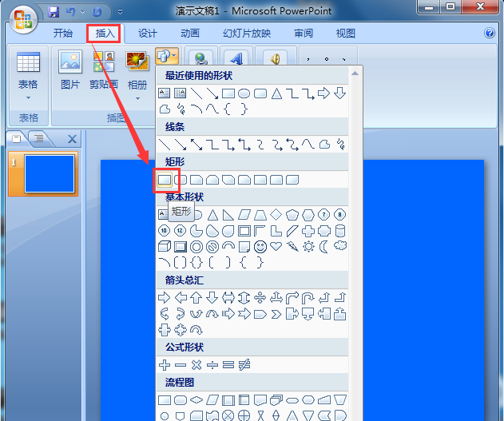
Task: Open the undo history dropdown arrow
Action: click(x=82, y=12)
